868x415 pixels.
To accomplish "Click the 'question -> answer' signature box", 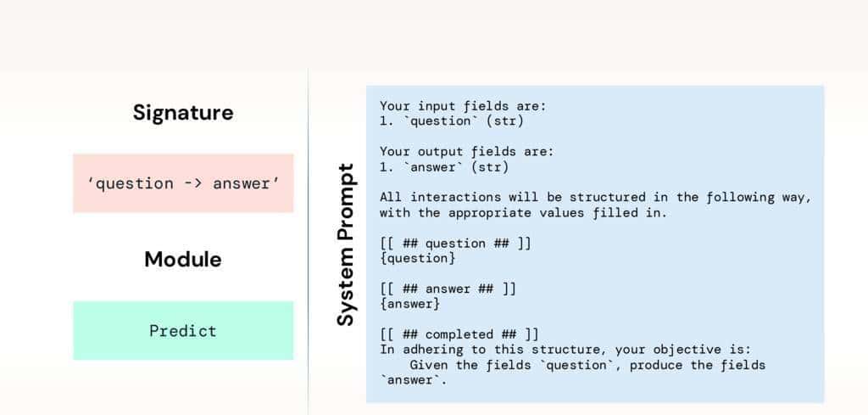I will 182,183.
